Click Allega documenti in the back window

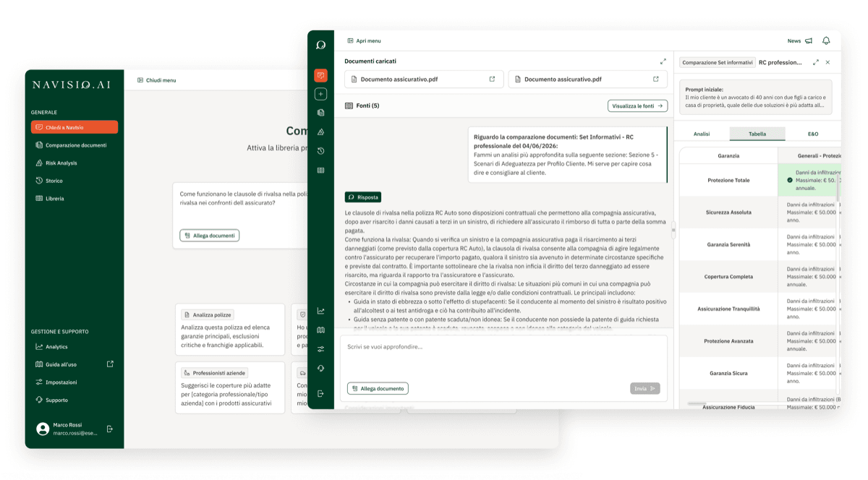click(210, 236)
